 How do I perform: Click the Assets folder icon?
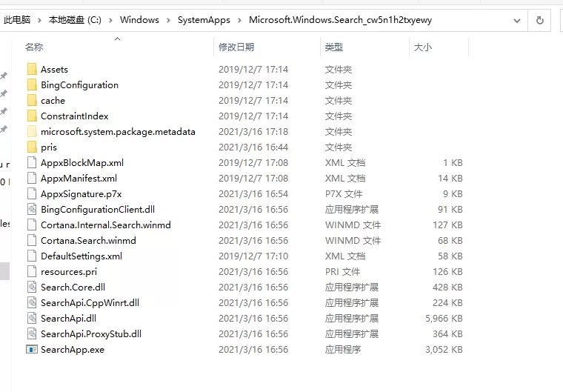click(32, 69)
